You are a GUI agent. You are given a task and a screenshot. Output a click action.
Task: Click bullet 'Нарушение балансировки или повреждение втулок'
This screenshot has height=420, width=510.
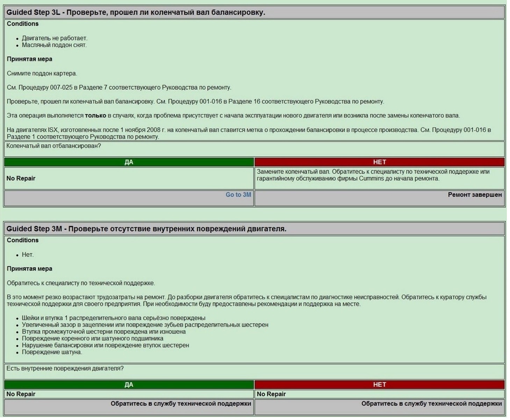click(x=106, y=345)
